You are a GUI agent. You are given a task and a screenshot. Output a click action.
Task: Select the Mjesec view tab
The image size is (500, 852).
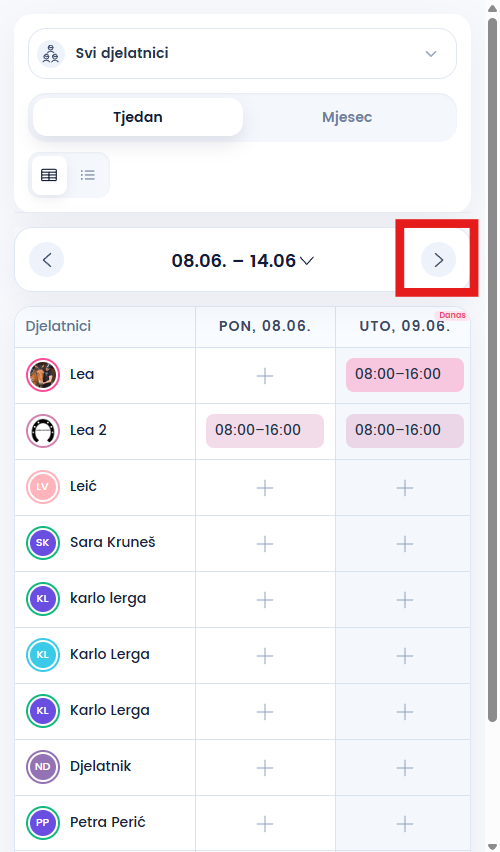347,117
